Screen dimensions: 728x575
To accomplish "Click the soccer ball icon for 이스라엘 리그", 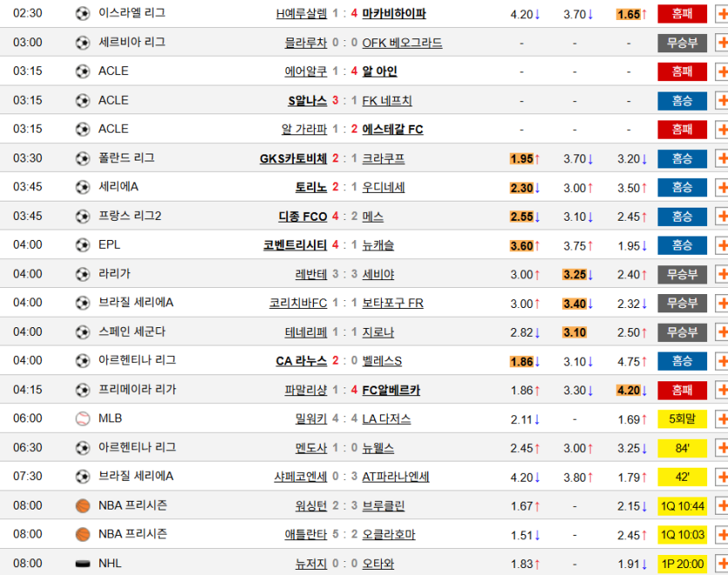I will pos(83,13).
